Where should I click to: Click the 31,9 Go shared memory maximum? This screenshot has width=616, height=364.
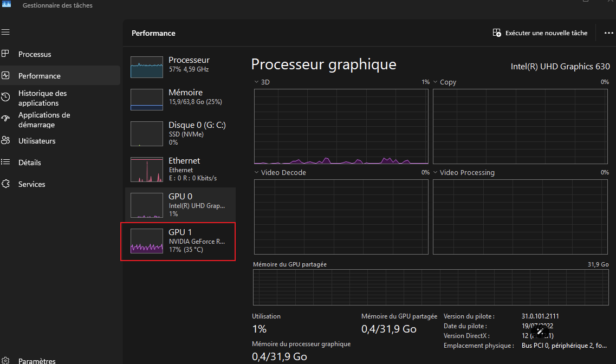click(598, 265)
